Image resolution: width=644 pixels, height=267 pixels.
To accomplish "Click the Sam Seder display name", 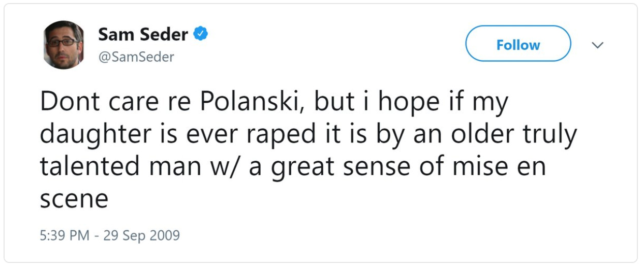I will pos(143,35).
